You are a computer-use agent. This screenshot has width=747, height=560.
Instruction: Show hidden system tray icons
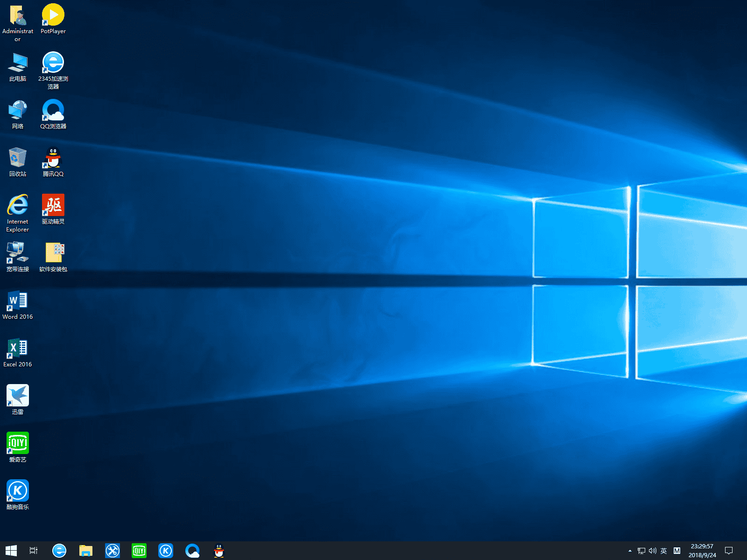point(630,551)
